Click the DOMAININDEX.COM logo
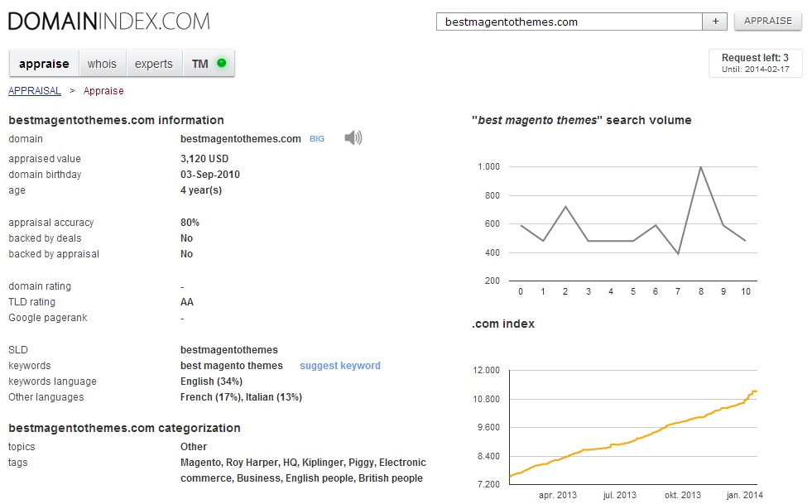The image size is (812, 504). click(109, 22)
